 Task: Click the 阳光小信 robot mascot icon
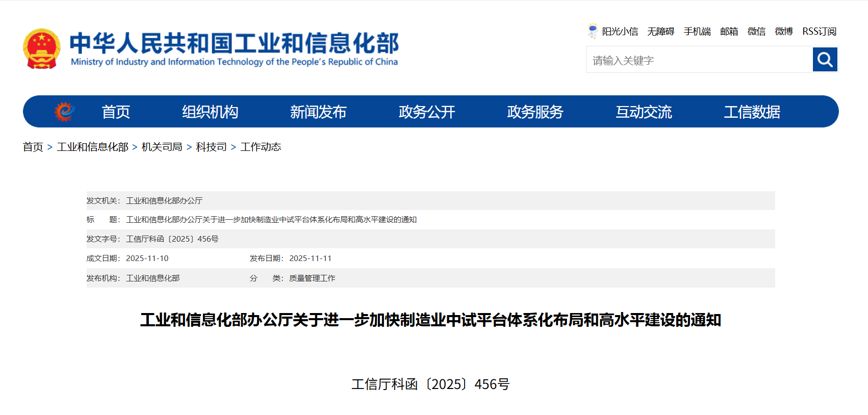(592, 31)
